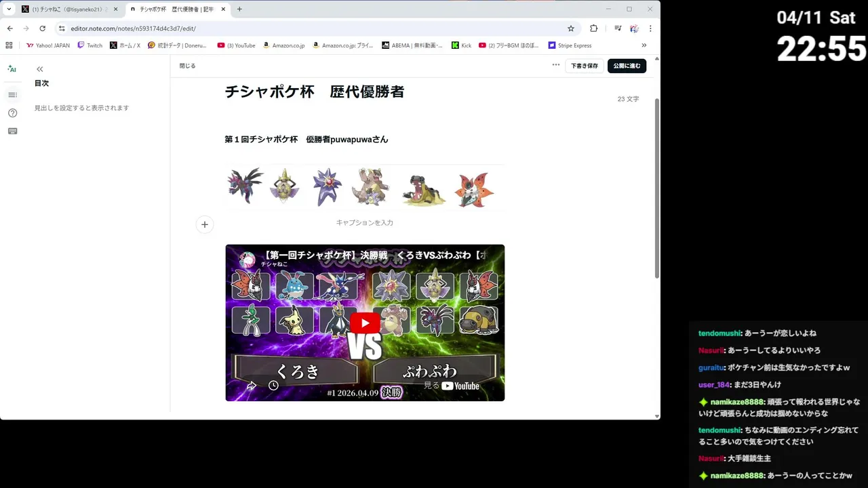Collapse the sidebar with double-chevron icon
The width and height of the screenshot is (868, 488).
(40, 69)
